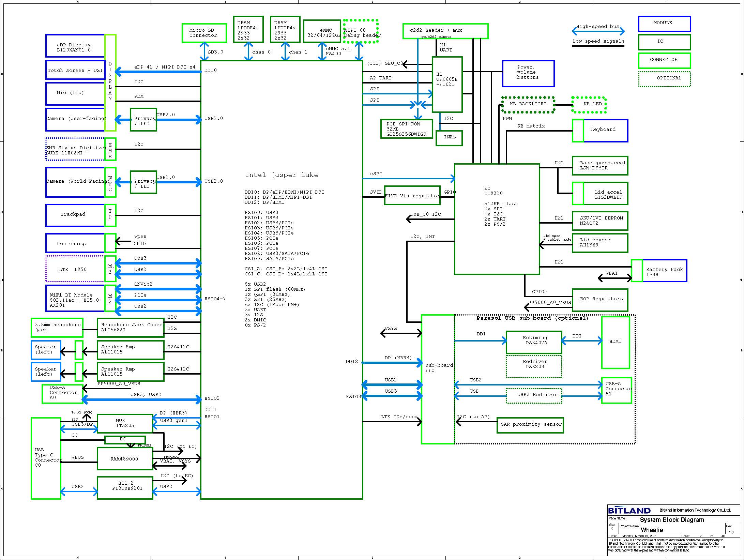Image resolution: width=744 pixels, height=560 pixels.
Task: Select the eDP Display B120XAN01.0 module
Action: point(75,46)
